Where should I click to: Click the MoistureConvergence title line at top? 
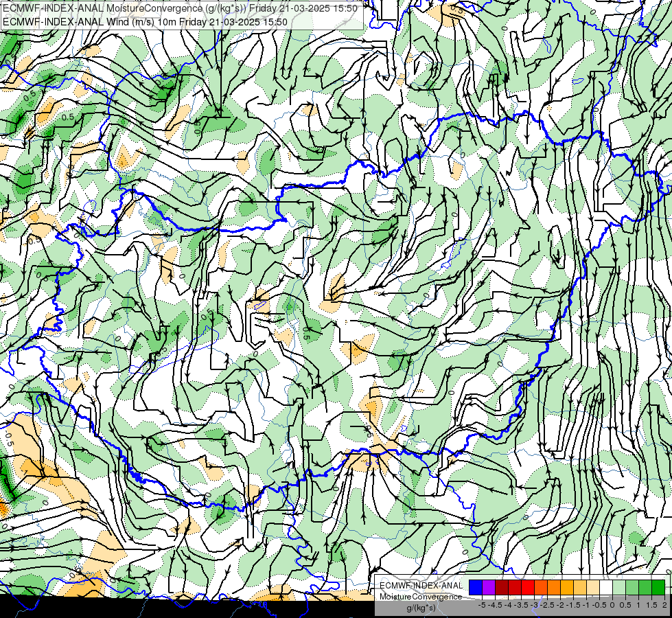click(x=180, y=8)
